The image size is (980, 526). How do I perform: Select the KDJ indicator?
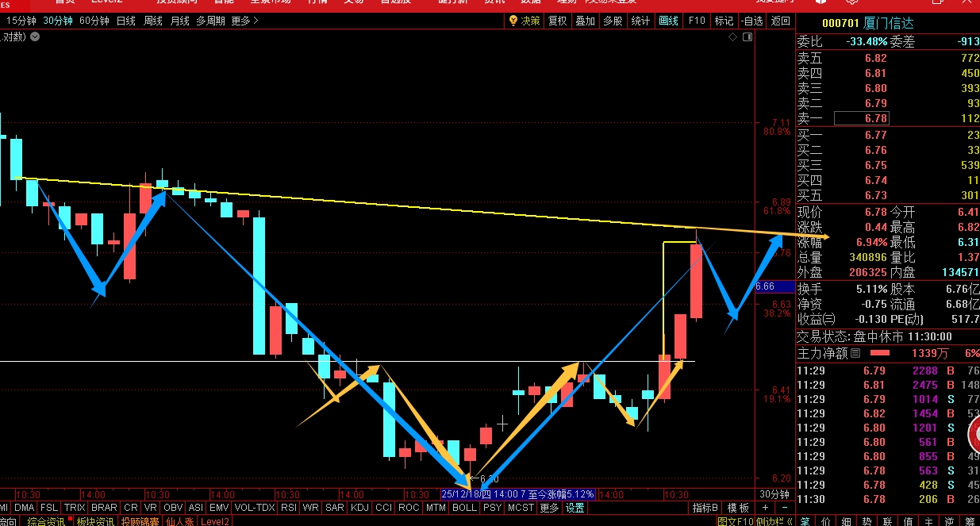[359, 507]
